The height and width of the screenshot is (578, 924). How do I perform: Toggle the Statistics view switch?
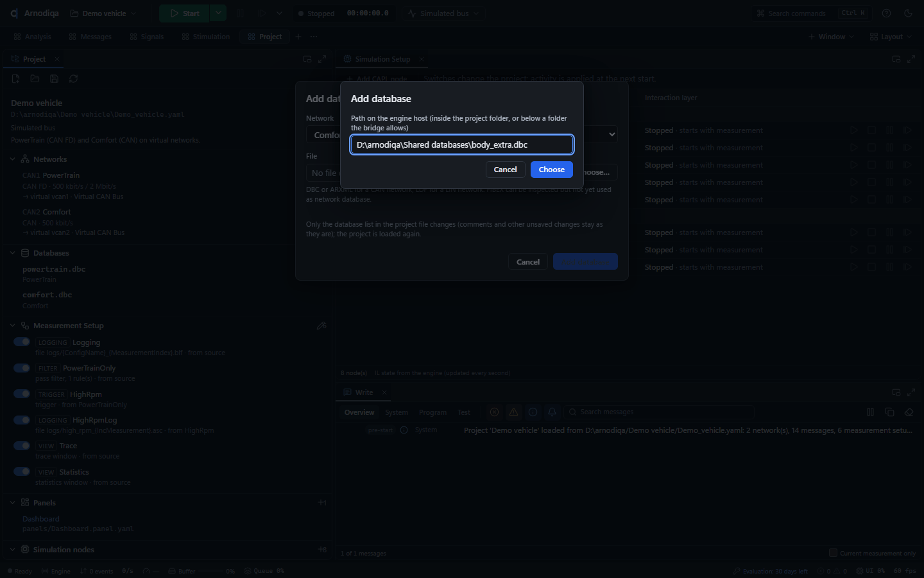tap(22, 471)
